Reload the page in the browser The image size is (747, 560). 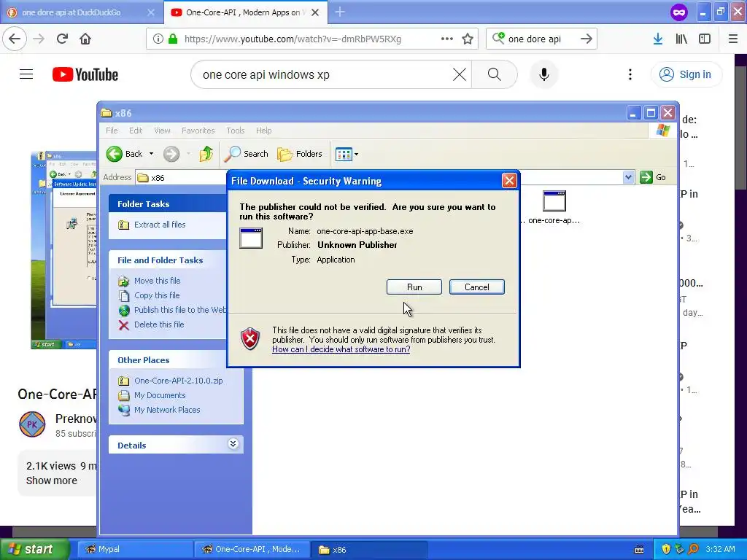click(62, 39)
